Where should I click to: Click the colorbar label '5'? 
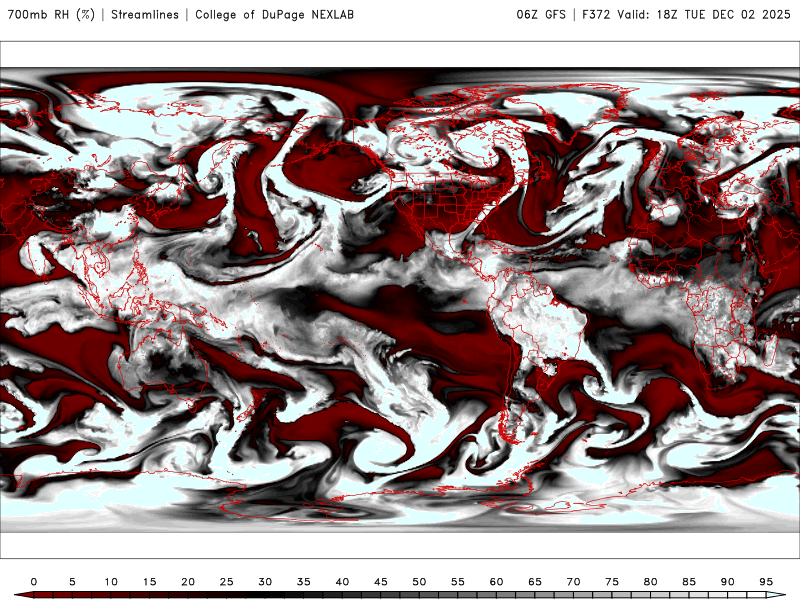[72, 582]
